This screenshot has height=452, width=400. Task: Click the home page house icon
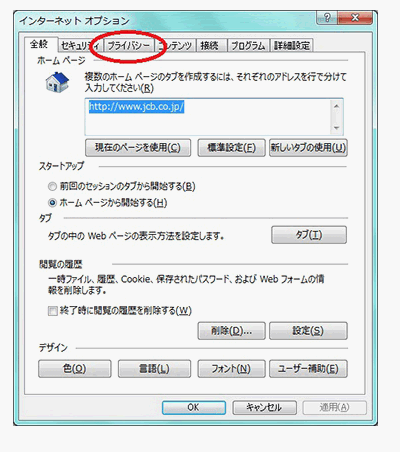[x=57, y=82]
